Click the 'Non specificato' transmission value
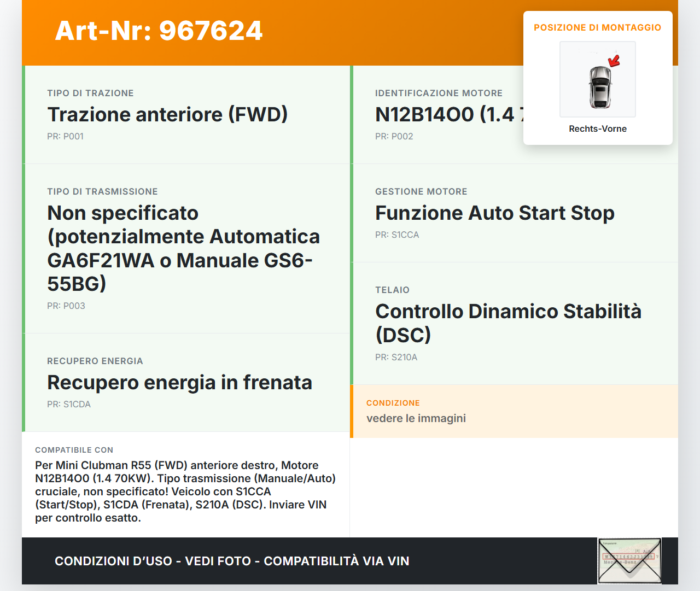Image resolution: width=700 pixels, height=591 pixels. [x=184, y=248]
